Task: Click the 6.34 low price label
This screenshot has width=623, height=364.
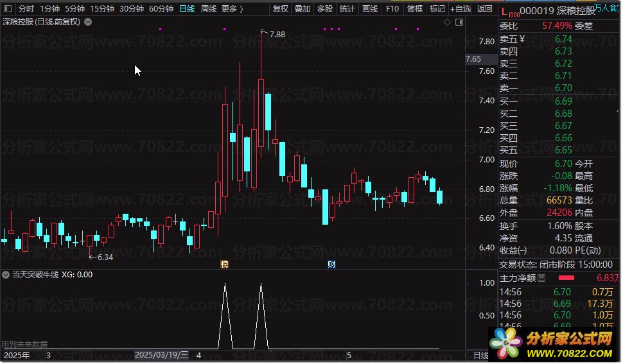Action: coord(105,257)
